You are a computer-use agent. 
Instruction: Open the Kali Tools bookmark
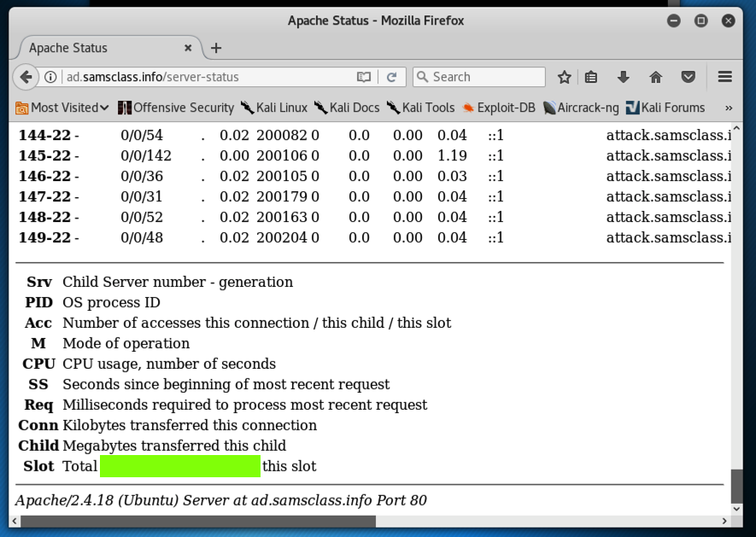coord(421,108)
